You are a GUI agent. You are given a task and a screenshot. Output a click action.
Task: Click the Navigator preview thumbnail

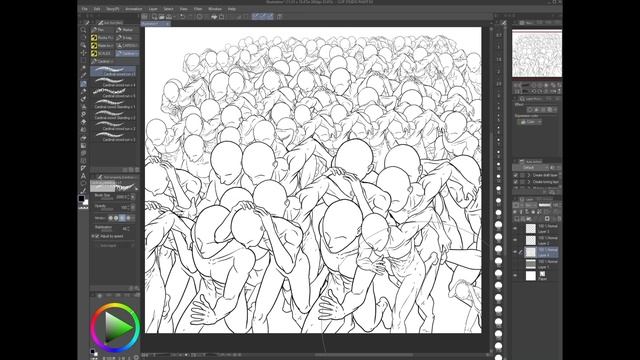537,53
